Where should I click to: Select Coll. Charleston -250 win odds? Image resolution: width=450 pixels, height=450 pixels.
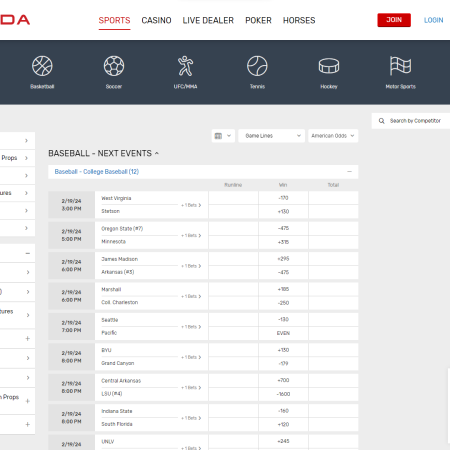point(283,303)
